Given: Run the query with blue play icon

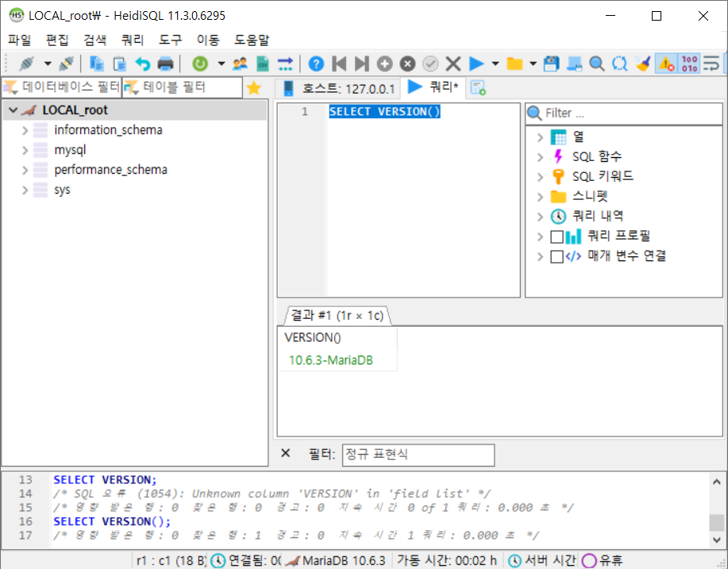Looking at the screenshot, I should click(x=476, y=63).
